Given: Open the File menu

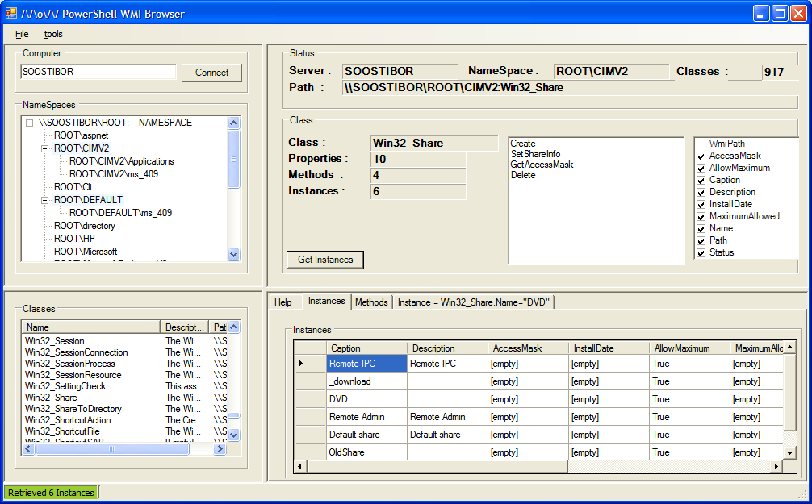Looking at the screenshot, I should coord(22,34).
